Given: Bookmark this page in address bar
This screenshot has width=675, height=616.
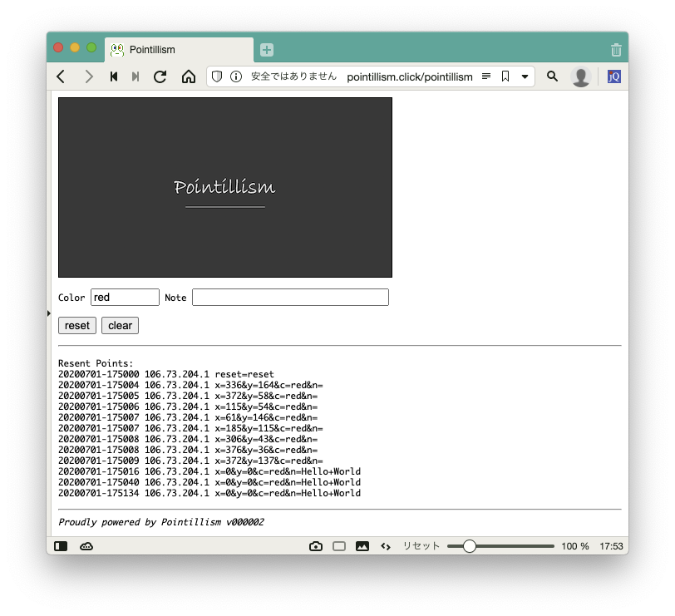Looking at the screenshot, I should tap(505, 76).
